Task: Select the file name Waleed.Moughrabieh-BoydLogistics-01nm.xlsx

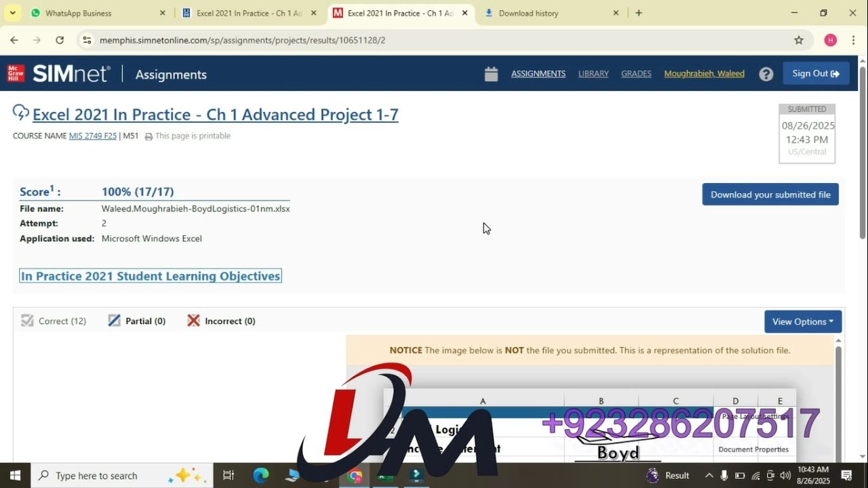Action: pos(196,209)
